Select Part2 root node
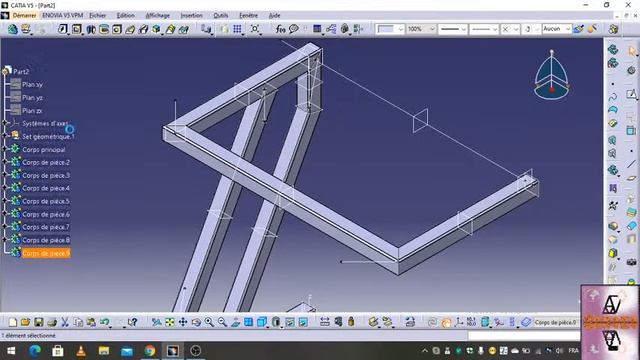Image resolution: width=640 pixels, height=360 pixels. 21,71
